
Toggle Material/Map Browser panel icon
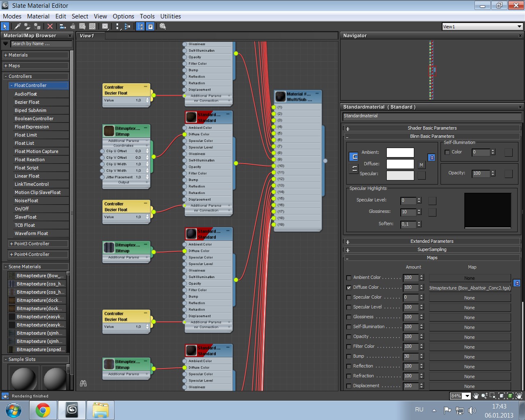(140, 26)
